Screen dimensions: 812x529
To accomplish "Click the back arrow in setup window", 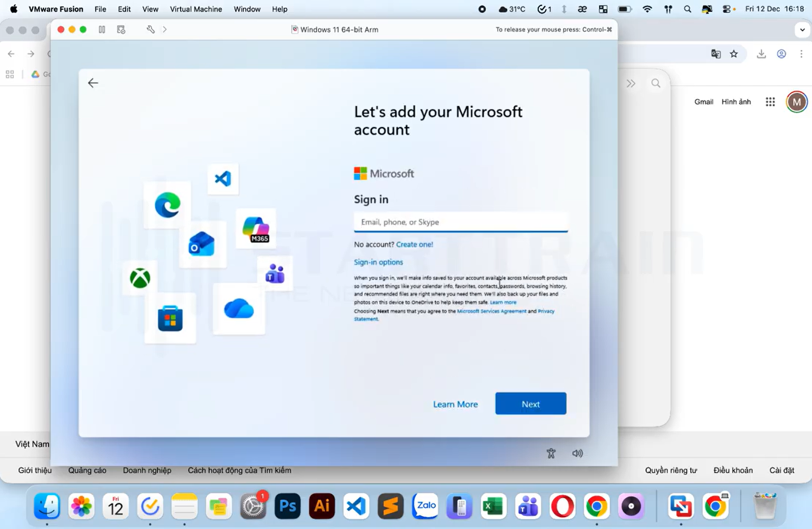I will coord(93,83).
